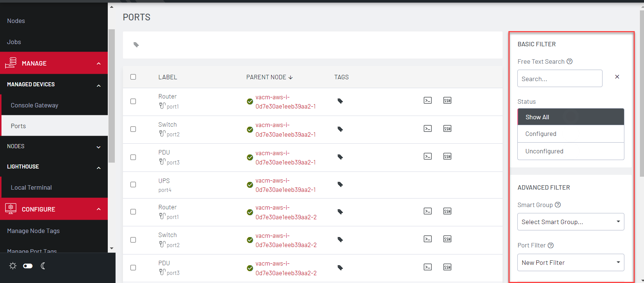644x283 pixels.
Task: Select checkbox for UPS port4 row
Action: (x=133, y=184)
